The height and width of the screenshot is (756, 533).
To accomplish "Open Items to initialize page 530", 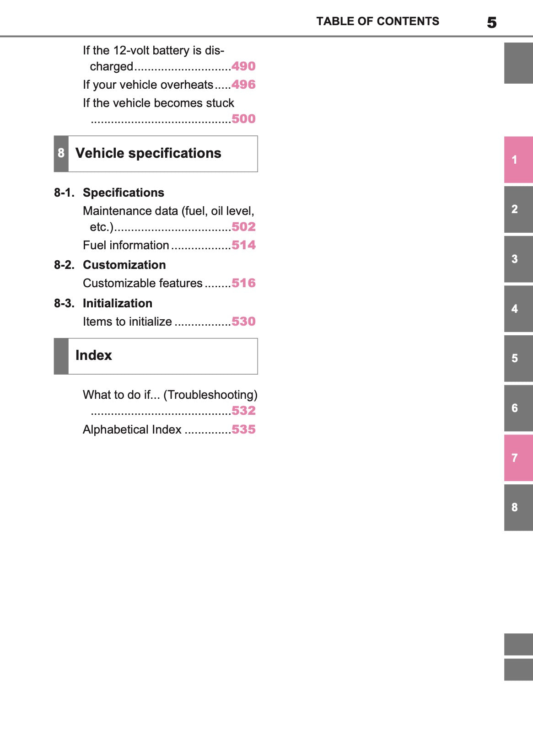I will pos(243,322).
